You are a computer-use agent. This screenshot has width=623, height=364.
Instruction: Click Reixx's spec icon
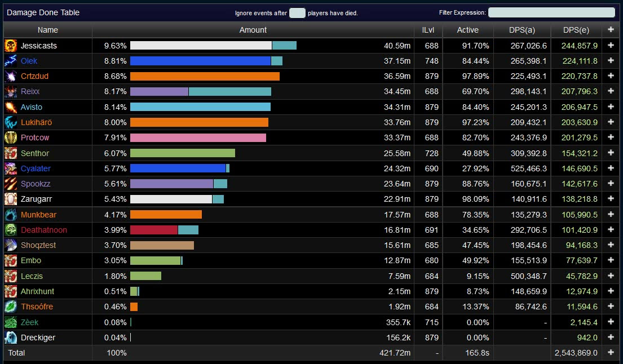pyautogui.click(x=11, y=91)
